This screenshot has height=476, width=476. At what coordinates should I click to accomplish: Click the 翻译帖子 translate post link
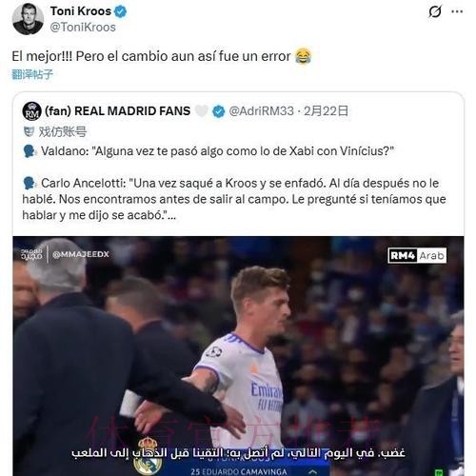point(32,74)
